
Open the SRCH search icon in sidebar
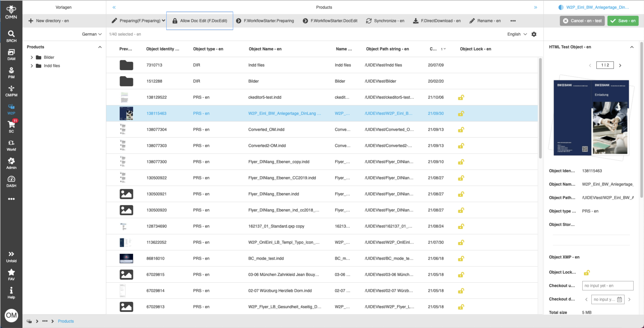[x=11, y=36]
